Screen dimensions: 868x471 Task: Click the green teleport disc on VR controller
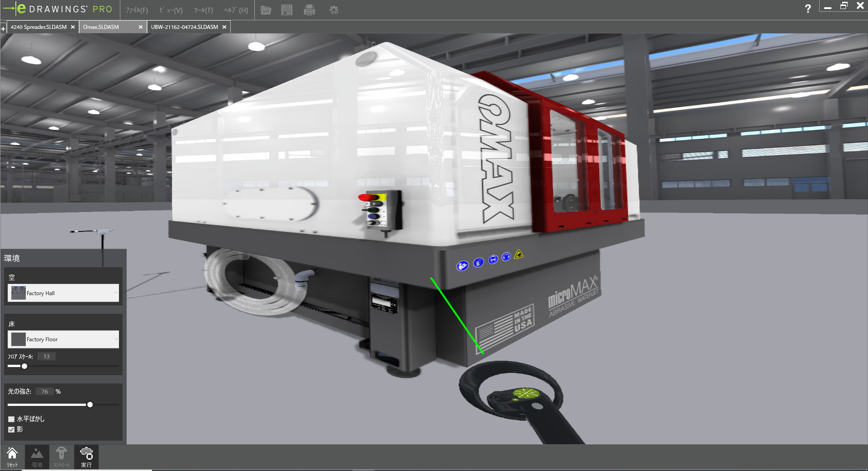point(526,393)
